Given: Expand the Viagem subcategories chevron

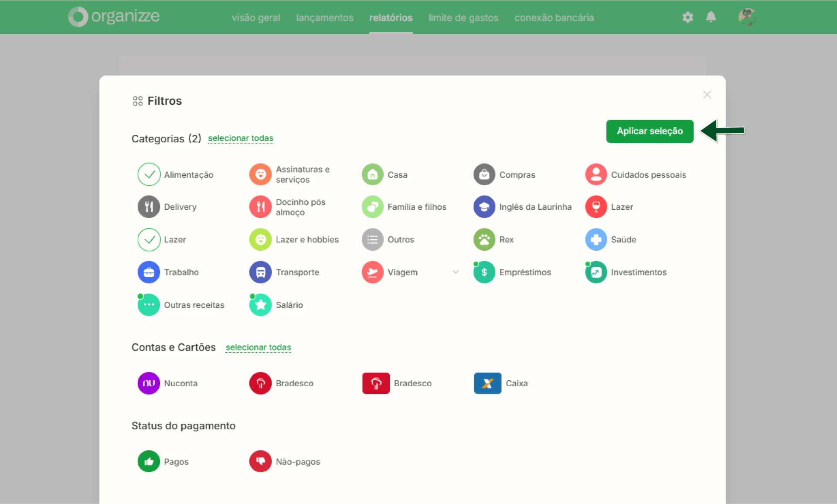Looking at the screenshot, I should coord(456,272).
